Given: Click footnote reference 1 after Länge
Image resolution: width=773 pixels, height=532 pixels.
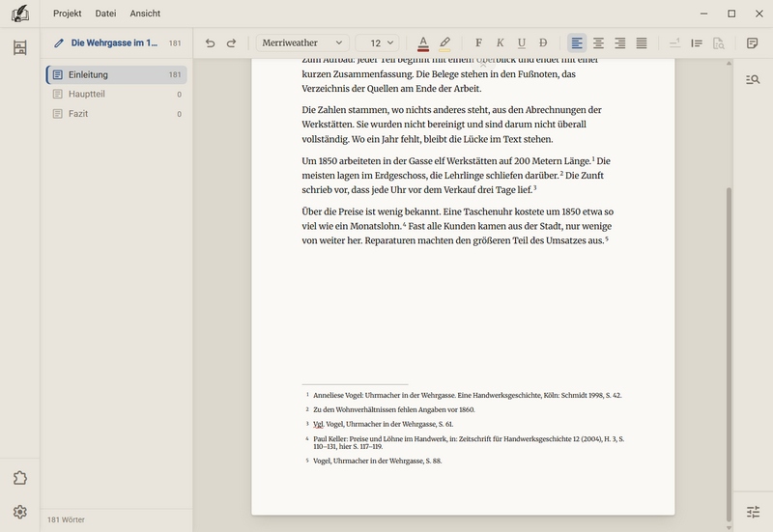Looking at the screenshot, I should [x=593, y=158].
